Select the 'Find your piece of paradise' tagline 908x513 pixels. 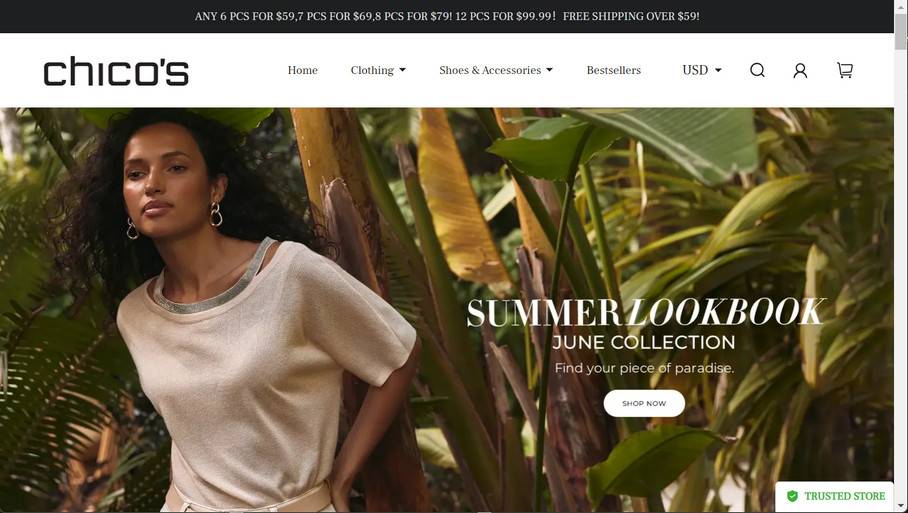point(644,368)
